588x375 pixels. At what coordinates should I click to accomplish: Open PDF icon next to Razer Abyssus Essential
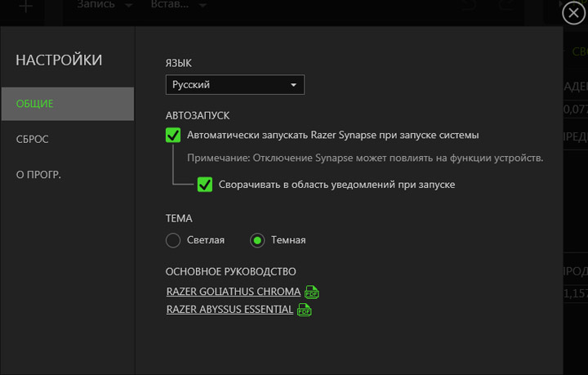coord(305,310)
